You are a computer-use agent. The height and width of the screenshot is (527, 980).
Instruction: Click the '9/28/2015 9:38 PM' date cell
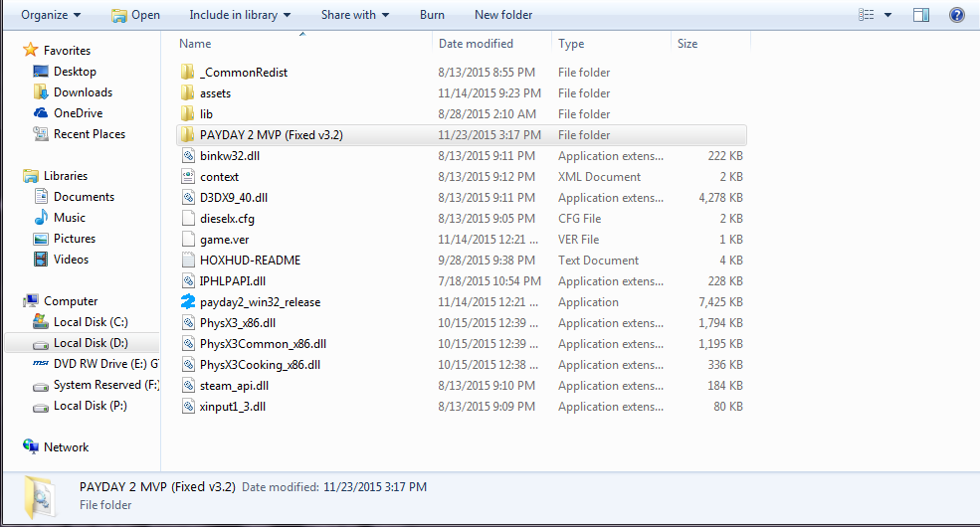pyautogui.click(x=487, y=261)
